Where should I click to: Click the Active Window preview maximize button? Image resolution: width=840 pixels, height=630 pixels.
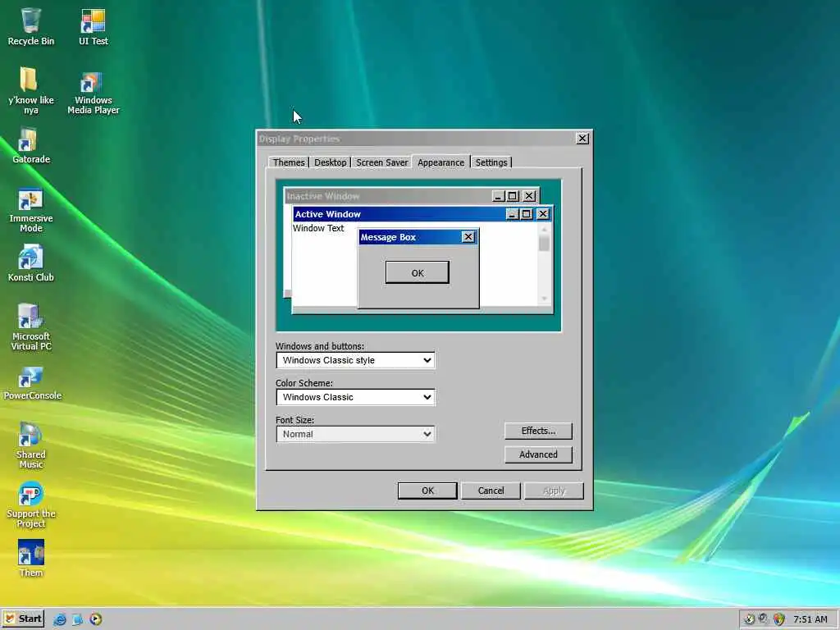526,214
